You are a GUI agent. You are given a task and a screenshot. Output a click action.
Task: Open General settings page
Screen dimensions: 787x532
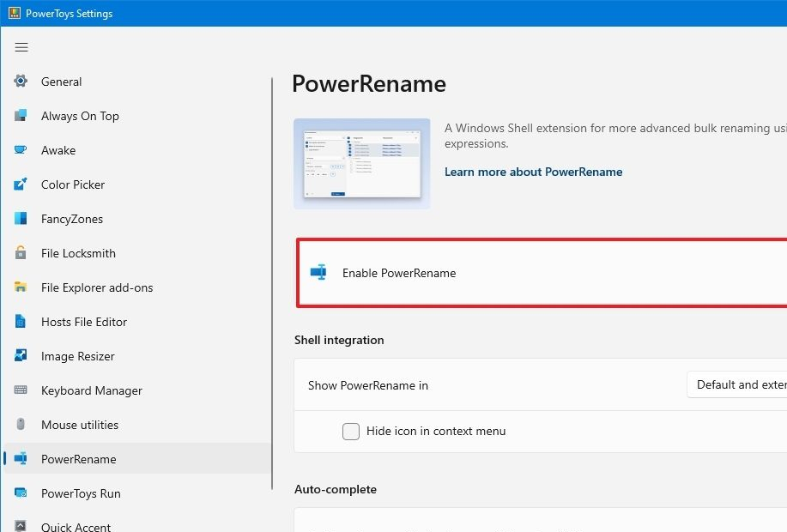pyautogui.click(x=137, y=82)
